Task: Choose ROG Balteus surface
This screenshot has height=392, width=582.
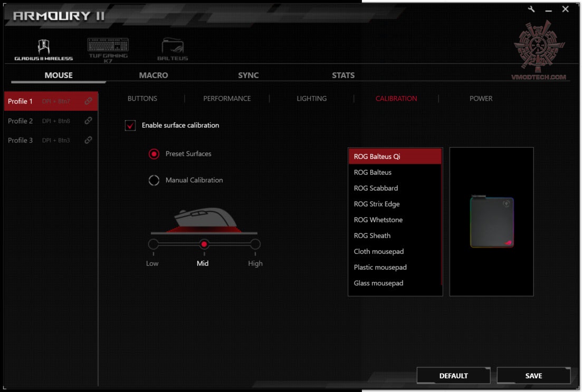Action: [x=395, y=172]
